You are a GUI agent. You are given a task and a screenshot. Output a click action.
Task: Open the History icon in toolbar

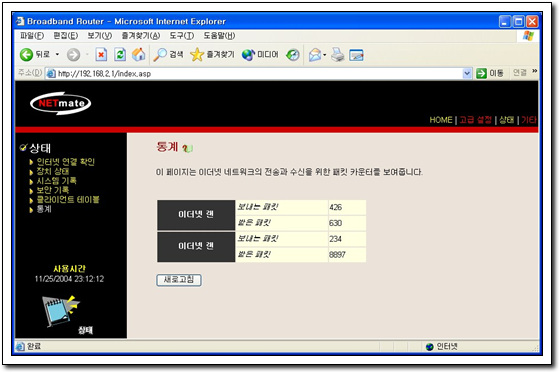tap(293, 55)
